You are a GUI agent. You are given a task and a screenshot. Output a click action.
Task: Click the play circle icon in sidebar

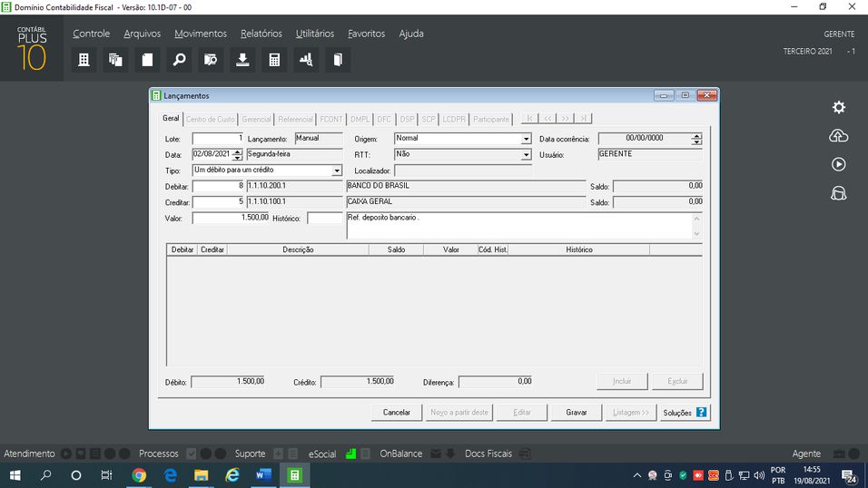839,164
